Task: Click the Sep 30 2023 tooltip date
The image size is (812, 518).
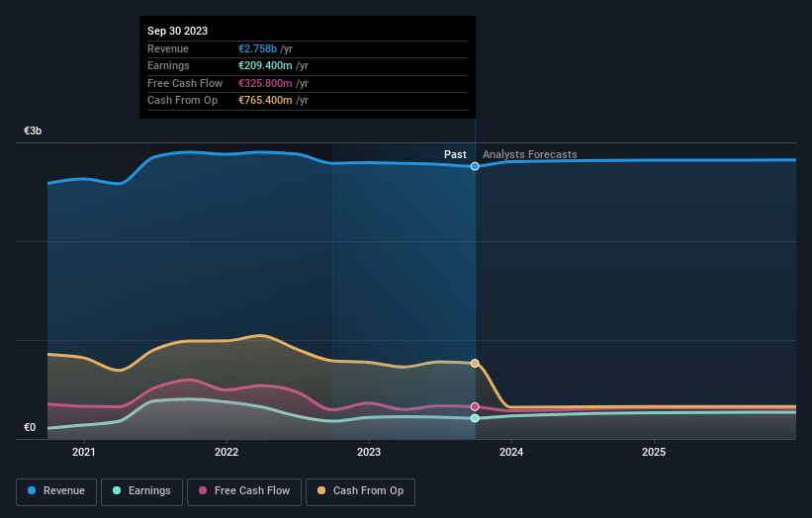Action: point(178,31)
